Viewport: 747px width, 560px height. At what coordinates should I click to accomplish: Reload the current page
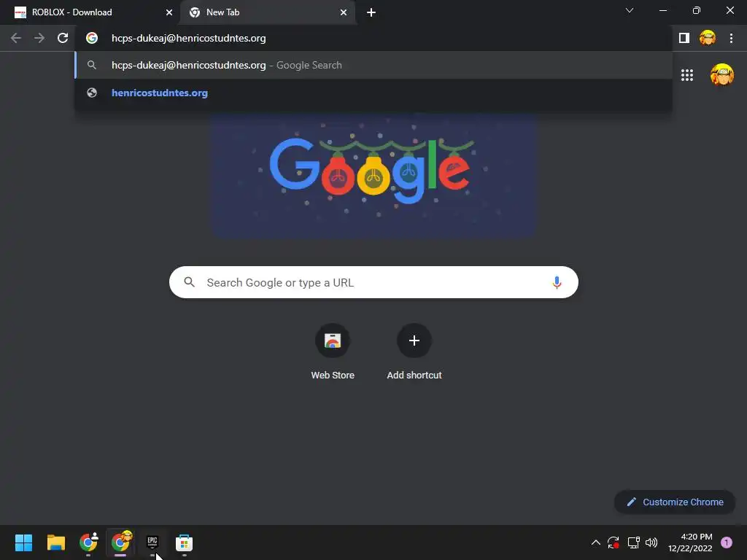[63, 38]
